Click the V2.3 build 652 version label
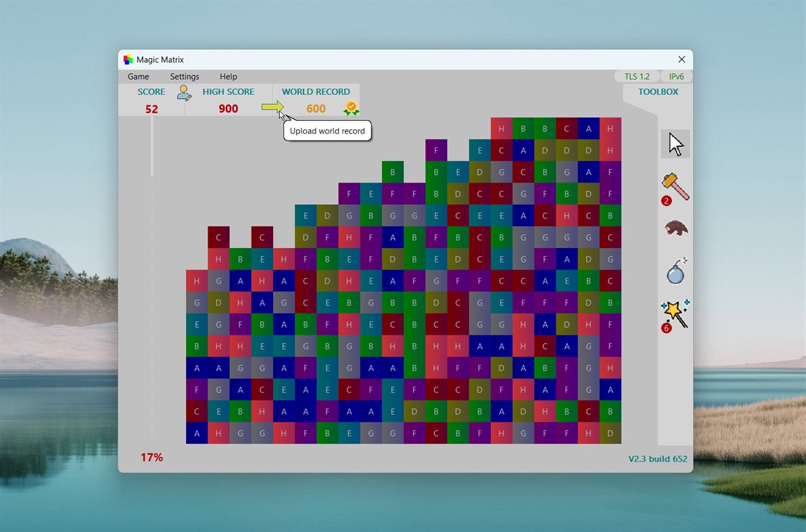The width and height of the screenshot is (806, 532). [x=657, y=458]
